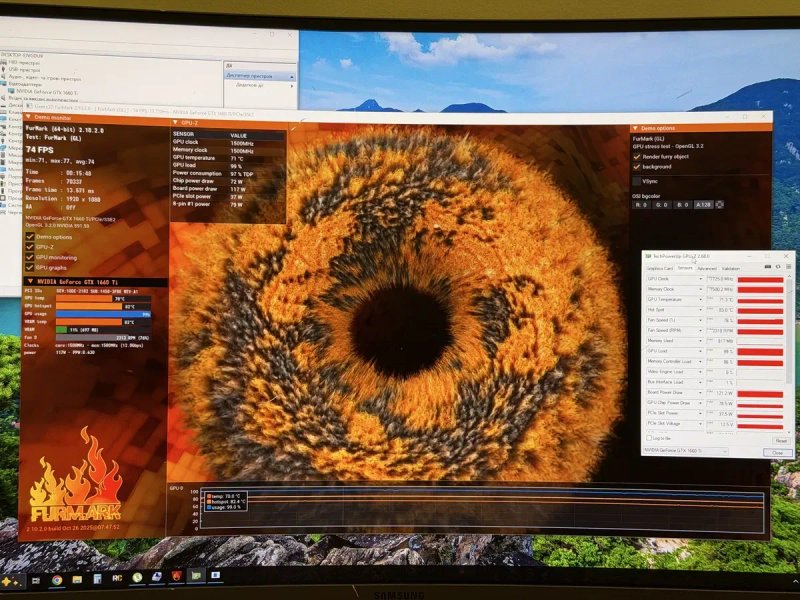This screenshot has height=600, width=800.
Task: Open the taskbar app with the blue-white drive icon
Action: point(157,577)
